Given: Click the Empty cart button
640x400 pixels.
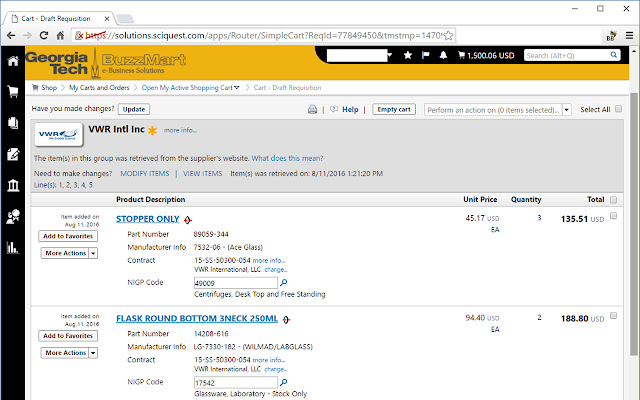Looking at the screenshot, I should (x=394, y=109).
